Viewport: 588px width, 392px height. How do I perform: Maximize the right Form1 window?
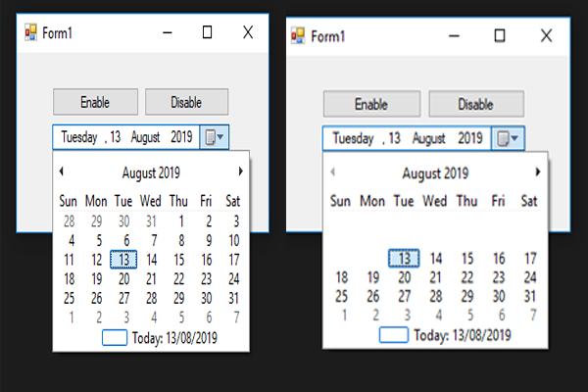click(500, 35)
